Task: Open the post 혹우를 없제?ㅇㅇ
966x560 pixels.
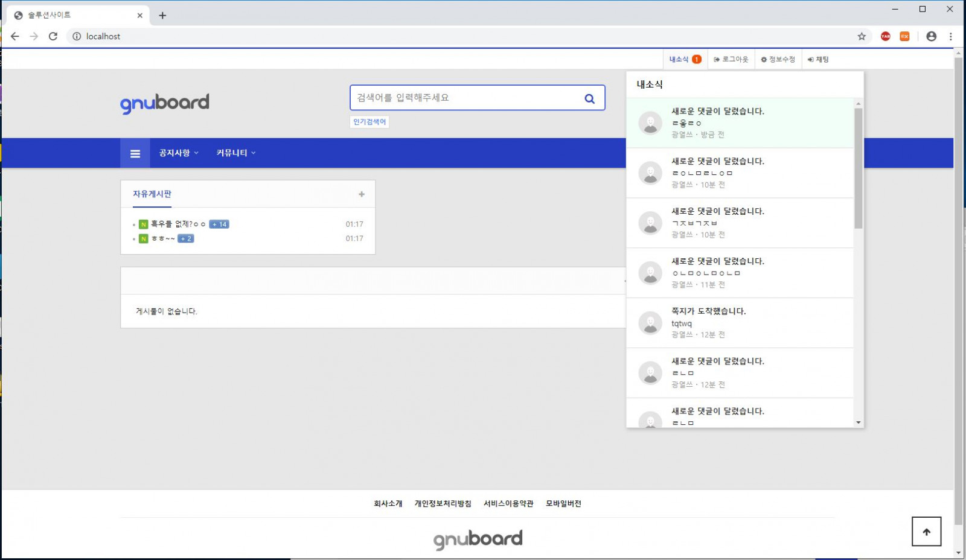Action: pos(178,224)
